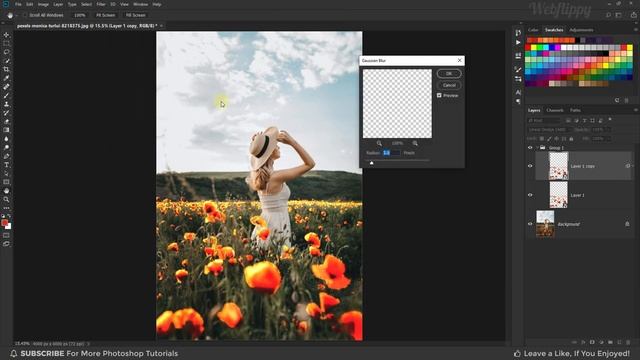Open the File menu
Screen dimensions: 640x360
point(18,4)
